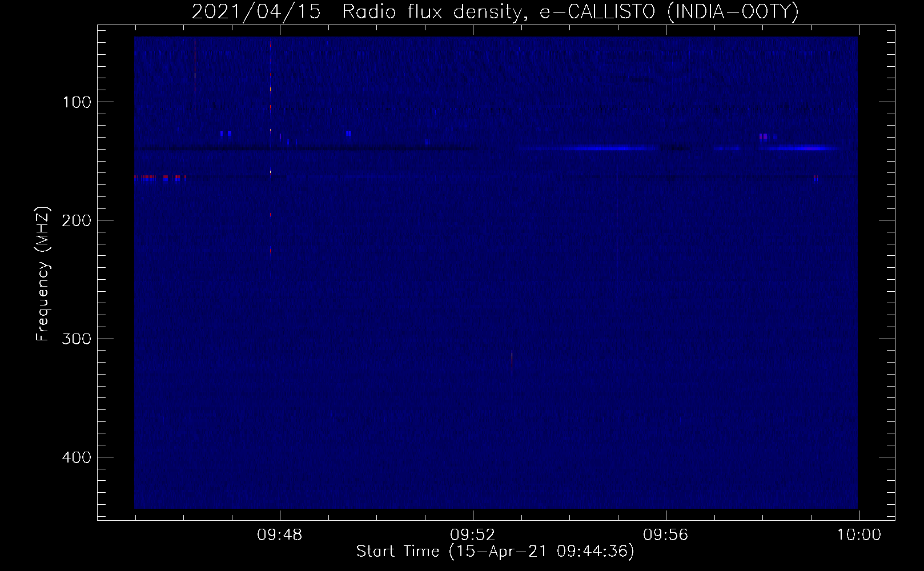
Task: Select the 'Frequency (MHZ)' y-axis label
Action: click(x=43, y=274)
